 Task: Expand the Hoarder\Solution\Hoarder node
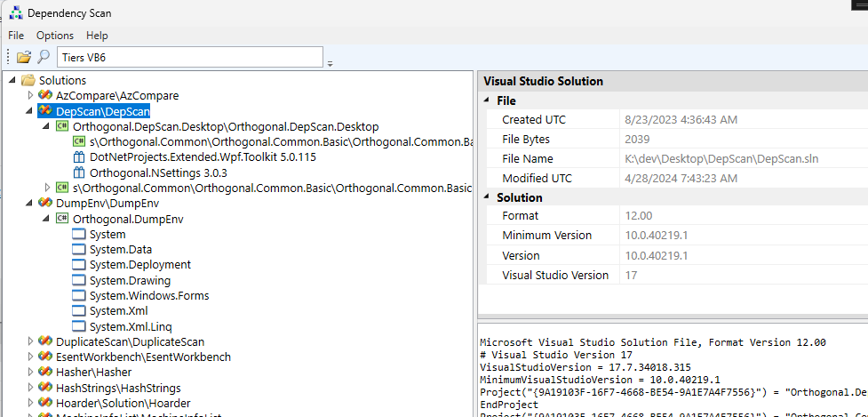click(x=30, y=403)
